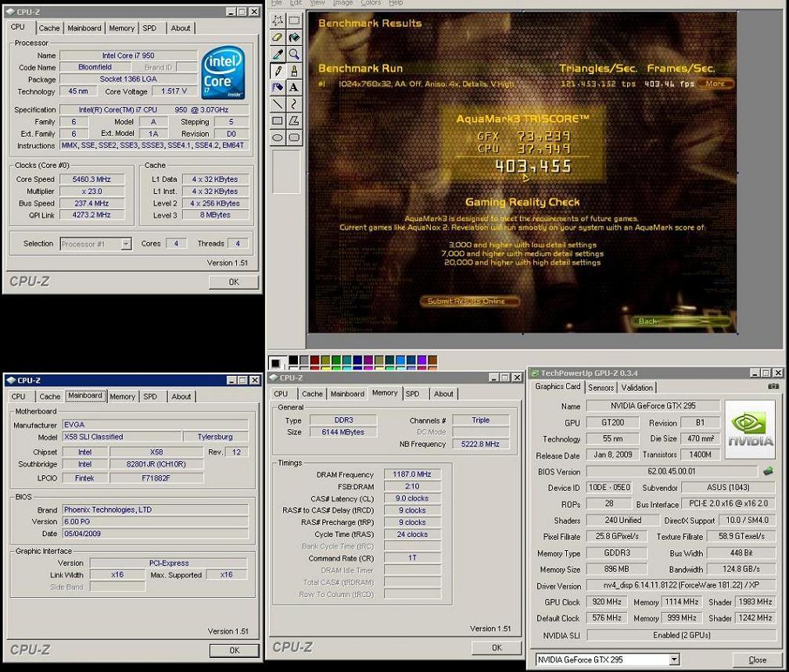Image resolution: width=789 pixels, height=672 pixels.
Task: Switch to CPU tab in CPU-Z mainboard window
Action: tap(19, 396)
